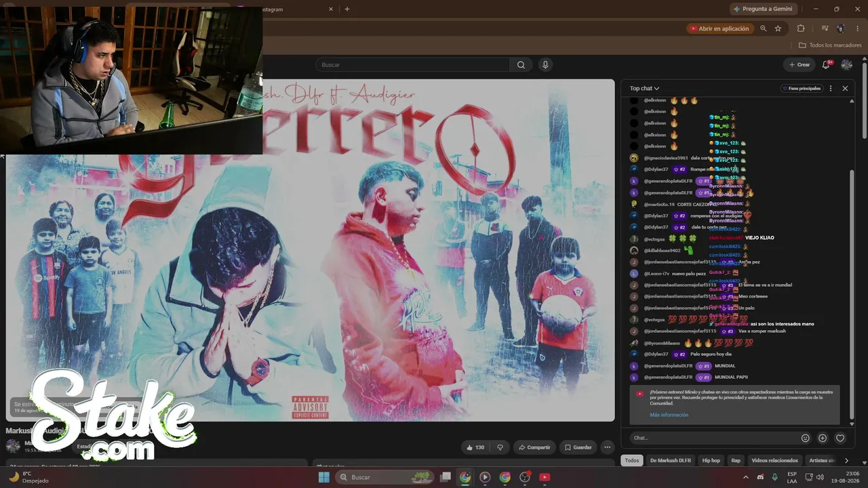This screenshot has width=868, height=488.
Task: Open YouTube notifications bell
Action: [826, 65]
